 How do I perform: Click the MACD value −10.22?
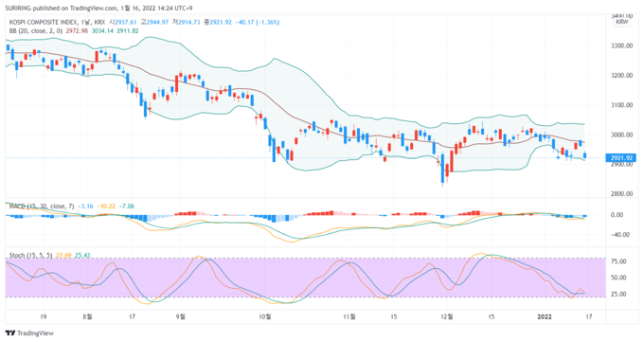tap(106, 207)
